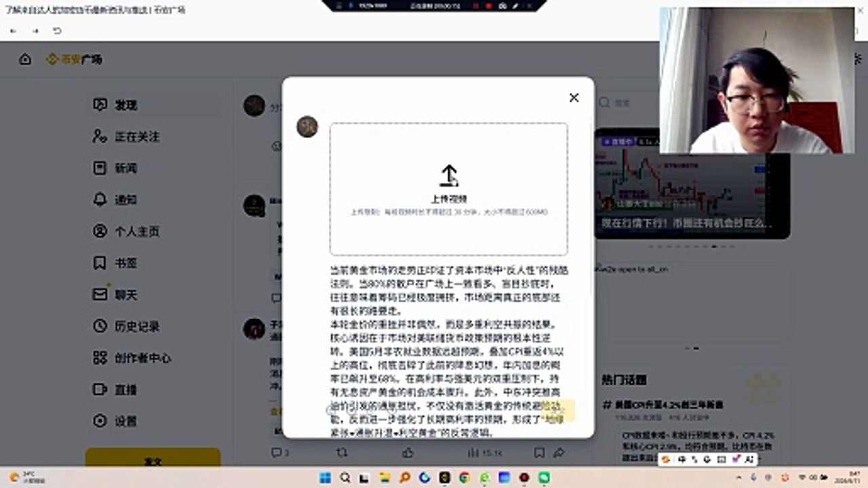Click the 上传视频 upload label
Image resolution: width=868 pixels, height=488 pixels.
449,199
